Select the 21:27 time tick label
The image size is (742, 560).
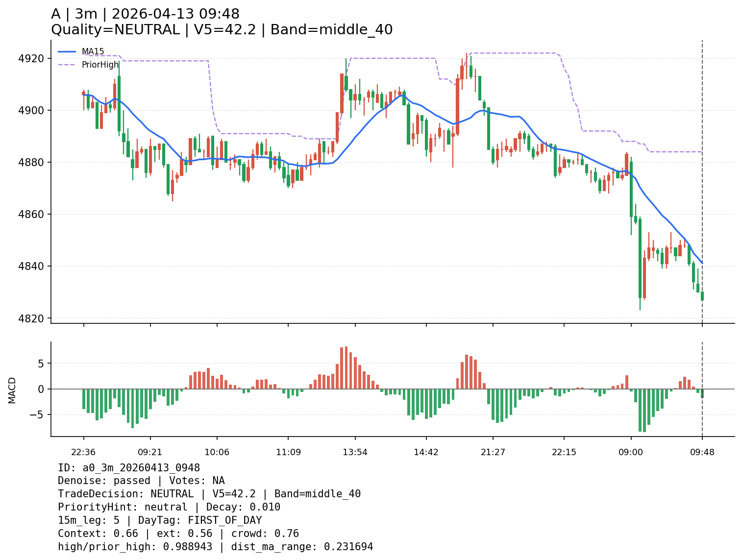tap(493, 452)
